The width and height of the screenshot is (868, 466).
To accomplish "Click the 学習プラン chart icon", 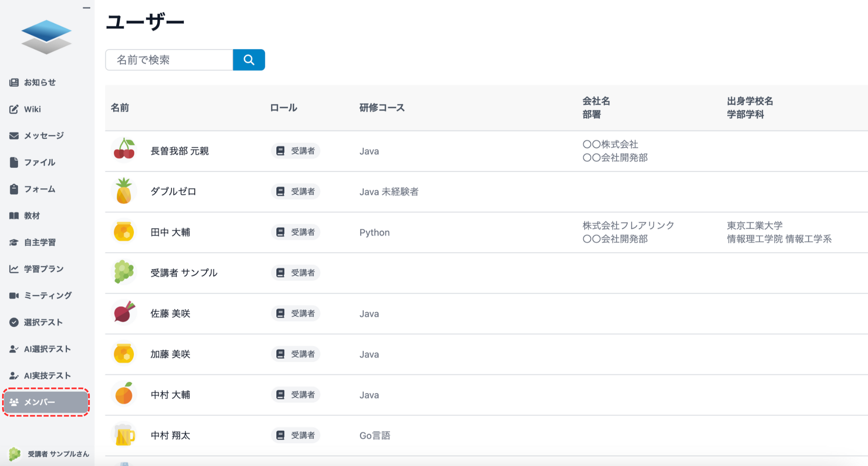I will click(x=14, y=269).
